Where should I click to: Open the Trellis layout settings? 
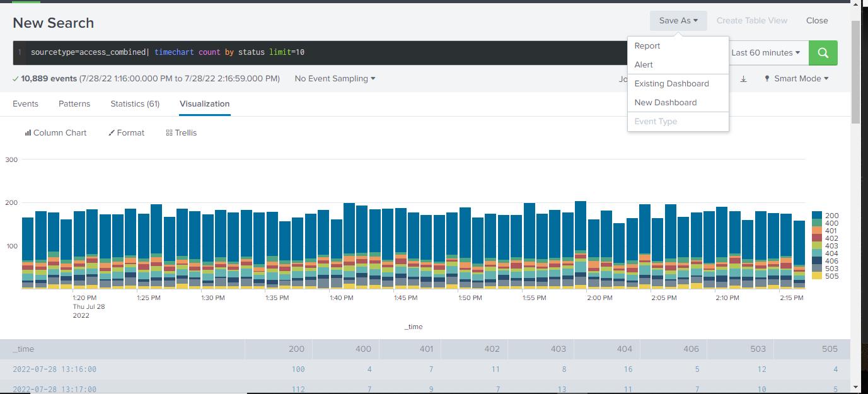(x=182, y=133)
